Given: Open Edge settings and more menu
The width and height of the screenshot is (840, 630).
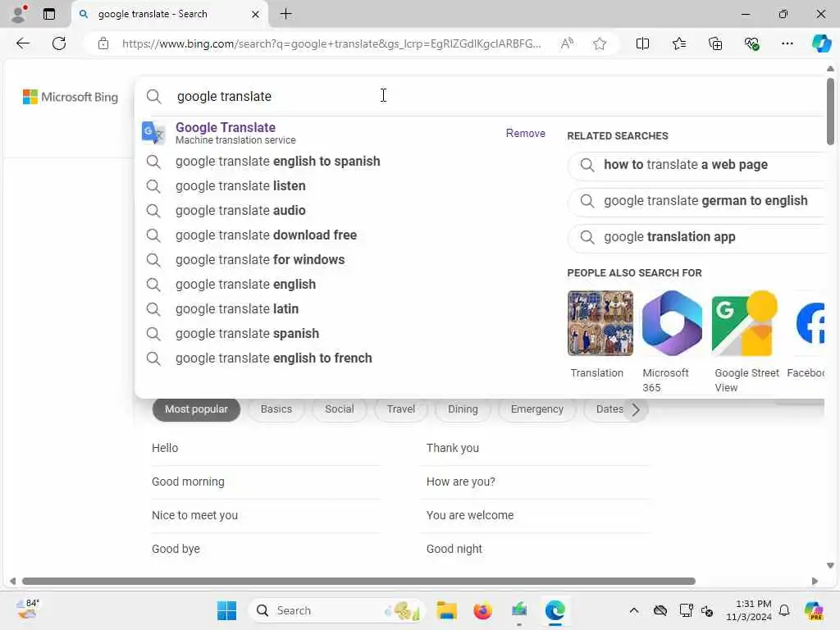Looking at the screenshot, I should pos(787,43).
